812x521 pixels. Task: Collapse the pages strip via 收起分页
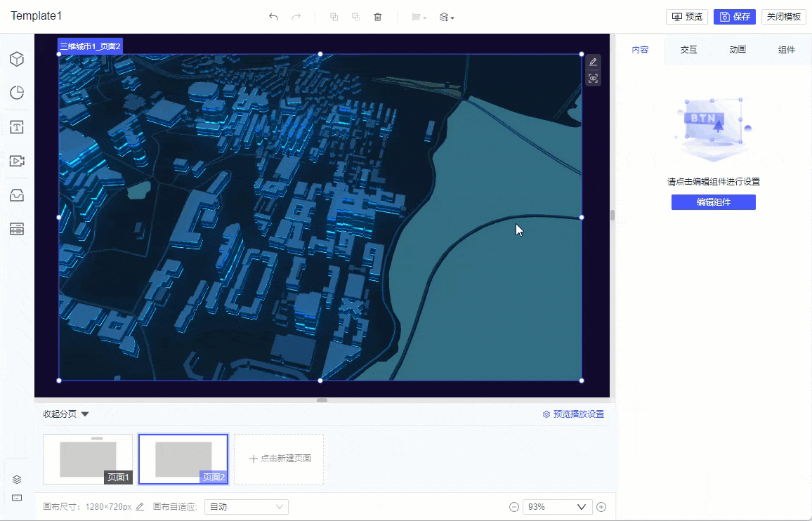click(66, 414)
